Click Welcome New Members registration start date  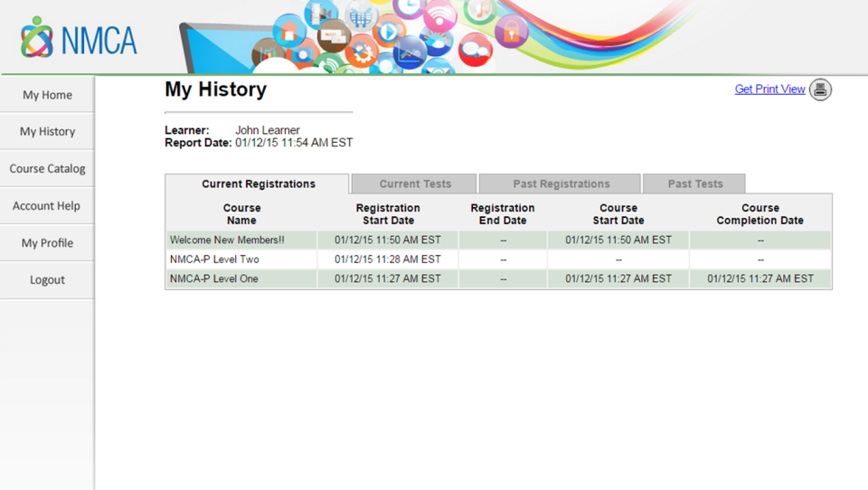pyautogui.click(x=388, y=240)
